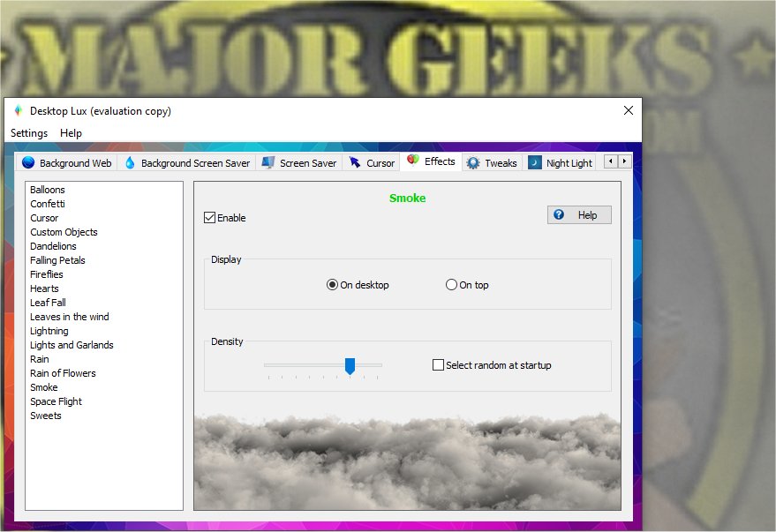Click the monitor Screen Saver tab icon
776x532 pixels.
[x=268, y=162]
